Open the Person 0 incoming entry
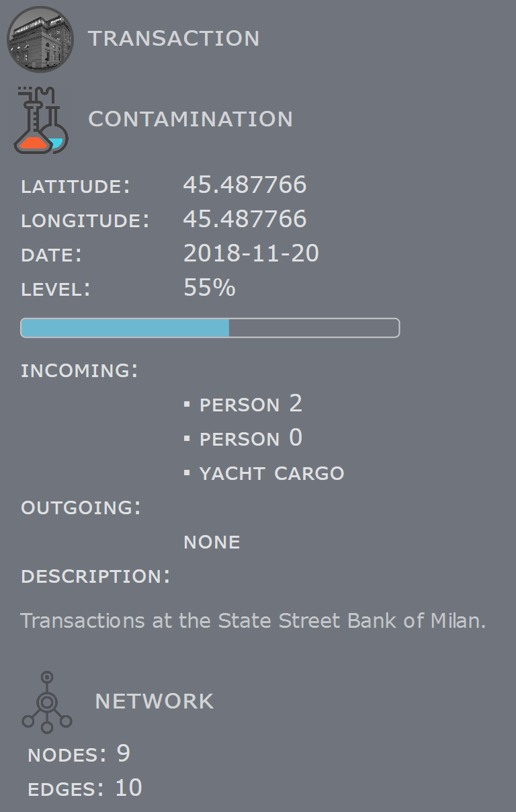This screenshot has height=812, width=516. [251, 439]
